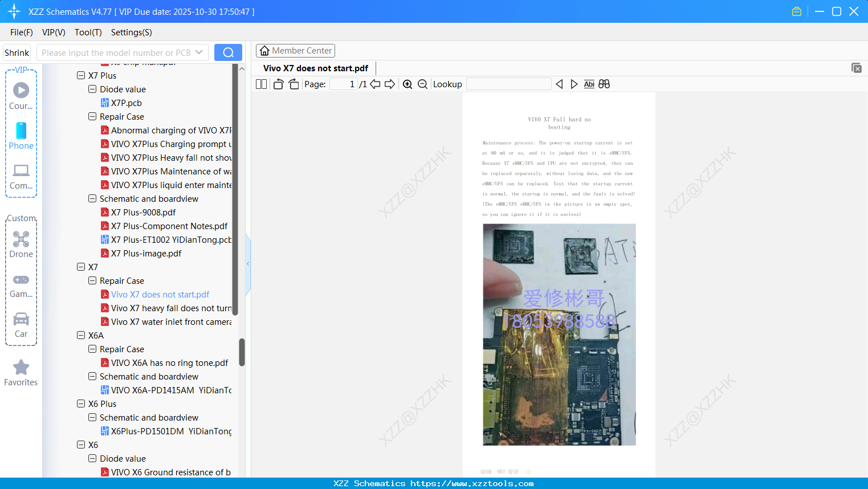Jump to next lookup result

(x=574, y=84)
